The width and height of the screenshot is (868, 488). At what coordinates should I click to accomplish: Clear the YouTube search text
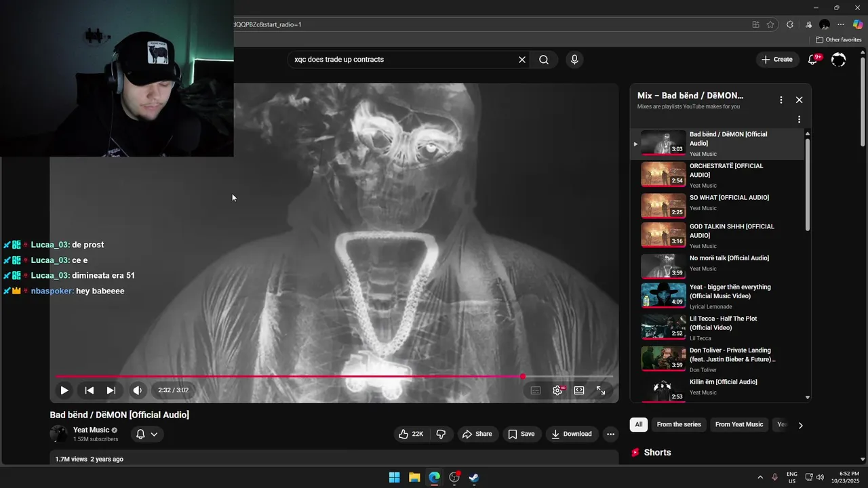click(x=522, y=60)
